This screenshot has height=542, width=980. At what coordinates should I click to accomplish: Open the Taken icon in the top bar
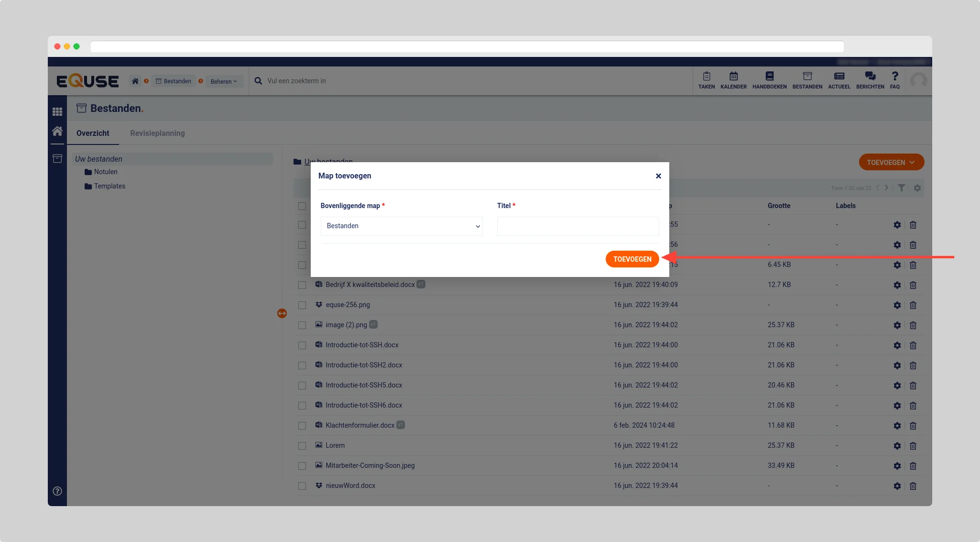(706, 80)
